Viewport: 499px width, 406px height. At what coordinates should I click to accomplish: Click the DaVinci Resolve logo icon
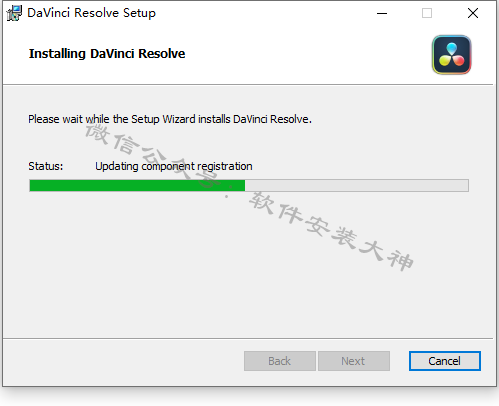[452, 55]
